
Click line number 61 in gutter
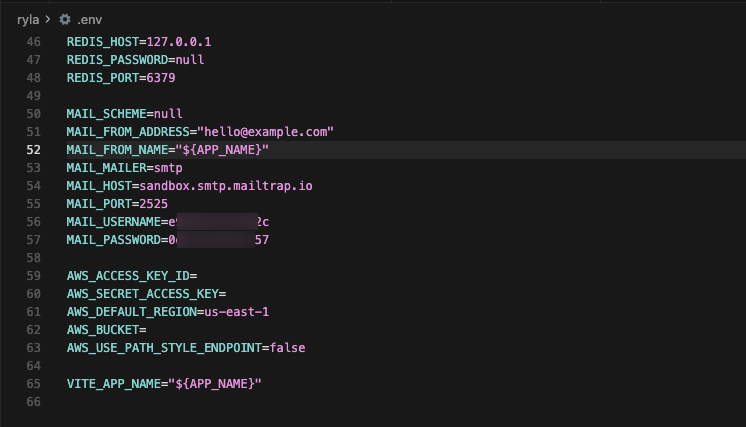tap(33, 312)
